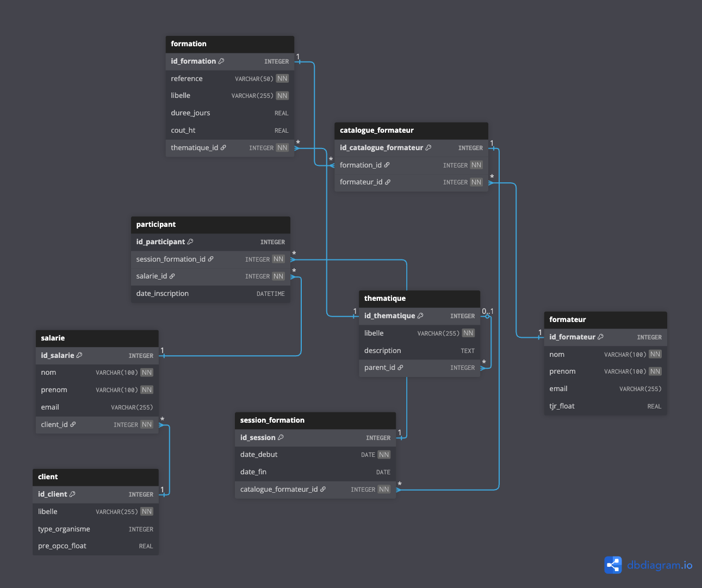
Task: Select the tjr_float row in formateur
Action: pos(605,406)
